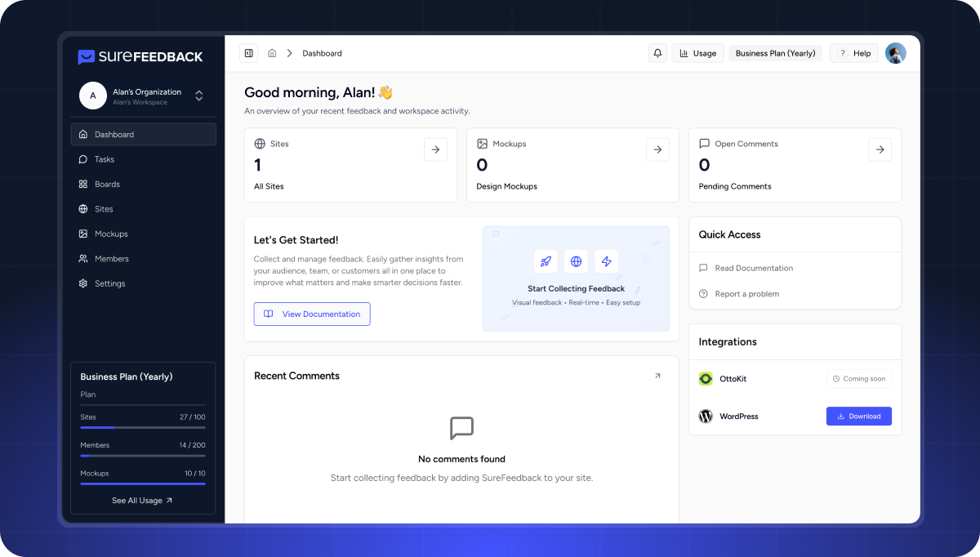
Task: Open the Business Plan (Yearly) top bar selector
Action: coord(775,53)
